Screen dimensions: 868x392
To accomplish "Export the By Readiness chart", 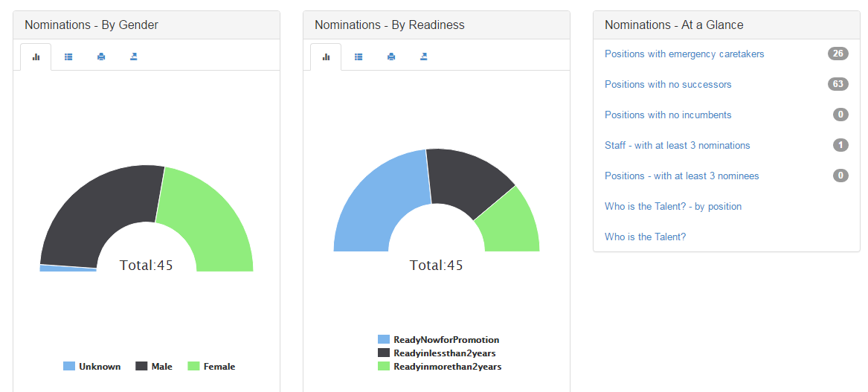I will 423,57.
